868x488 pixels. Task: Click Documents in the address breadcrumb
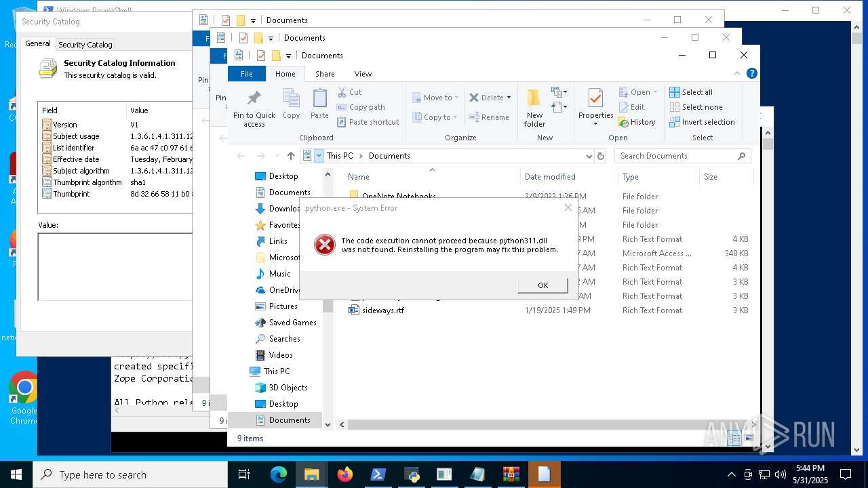pos(389,156)
